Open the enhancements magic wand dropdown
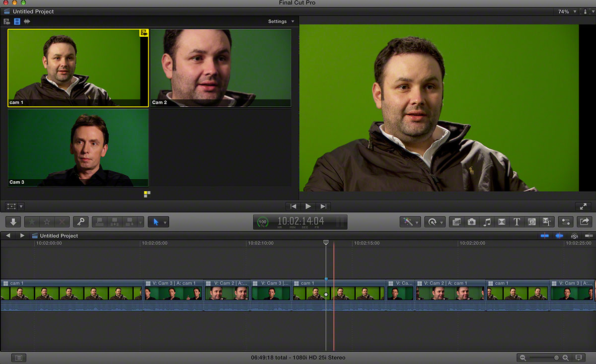Viewport: 596px width, 364px height. 411,222
